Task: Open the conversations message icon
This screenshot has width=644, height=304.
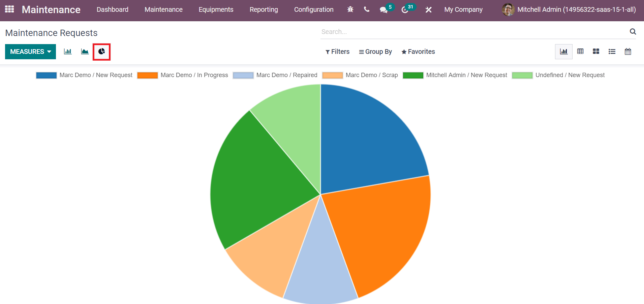Action: (x=384, y=10)
